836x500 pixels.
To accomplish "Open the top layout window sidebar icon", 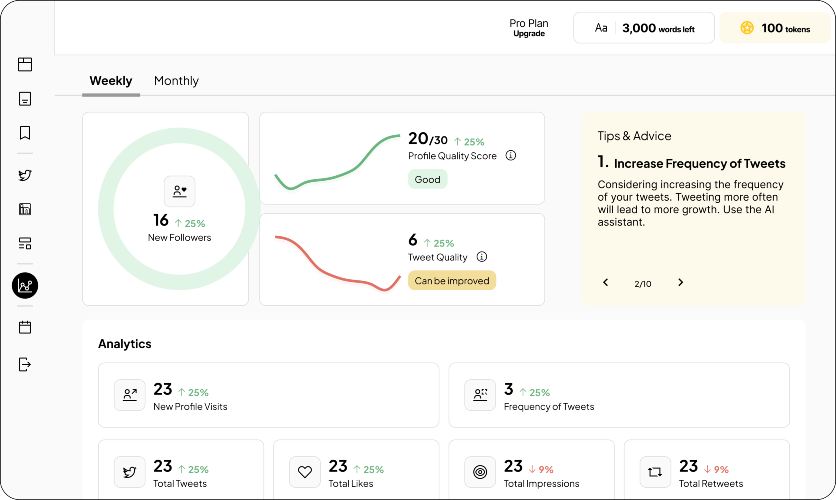I will click(x=25, y=64).
